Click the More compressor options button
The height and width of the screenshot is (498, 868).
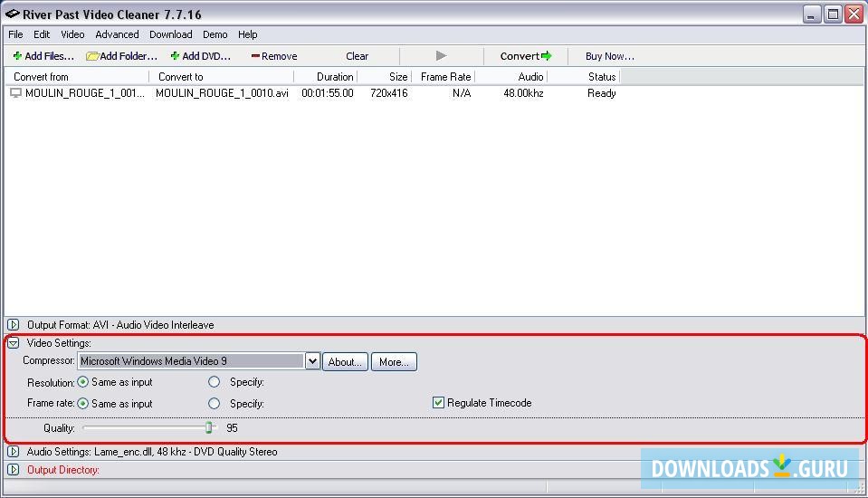[394, 361]
